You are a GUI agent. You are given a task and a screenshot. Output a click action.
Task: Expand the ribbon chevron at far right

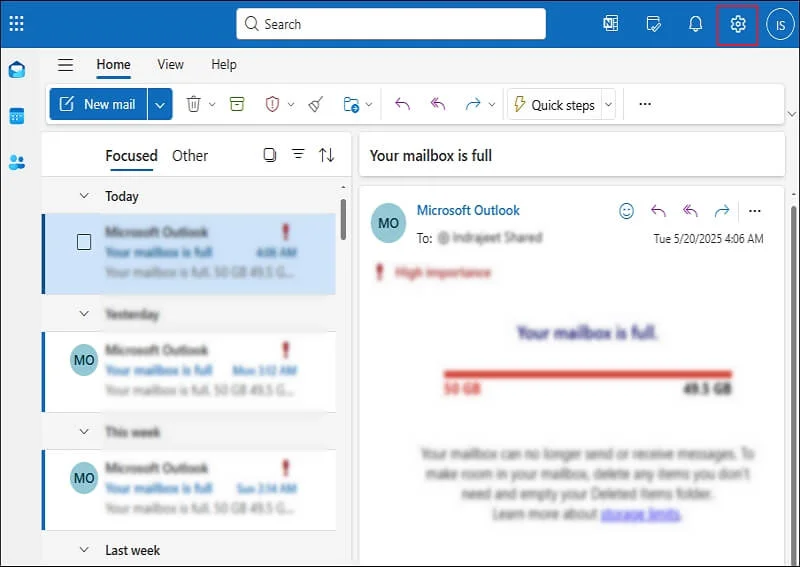click(792, 114)
